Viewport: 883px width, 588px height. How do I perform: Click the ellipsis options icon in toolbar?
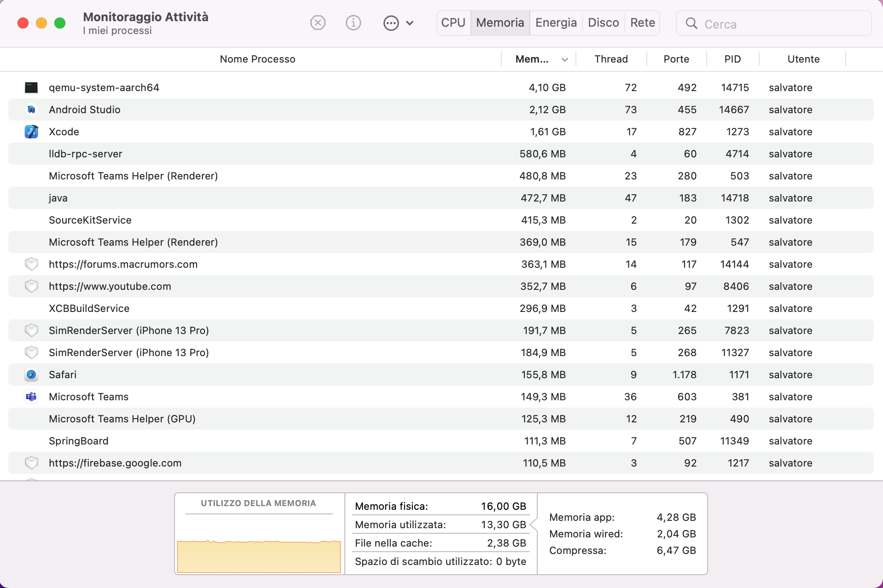391,23
